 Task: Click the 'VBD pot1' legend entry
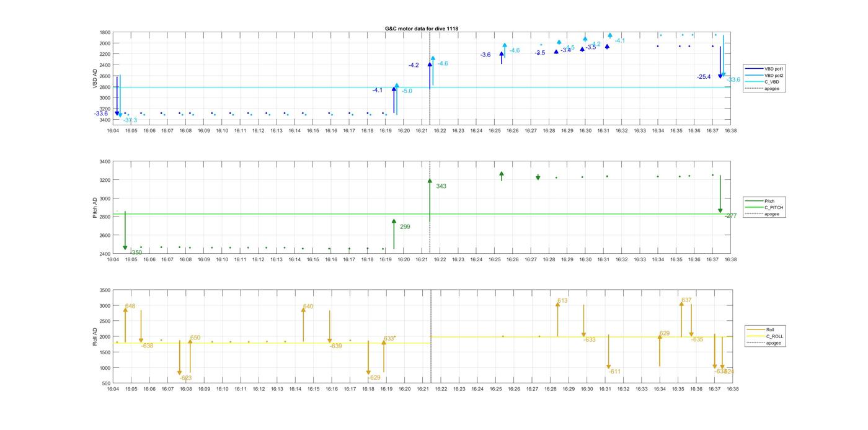pos(774,69)
